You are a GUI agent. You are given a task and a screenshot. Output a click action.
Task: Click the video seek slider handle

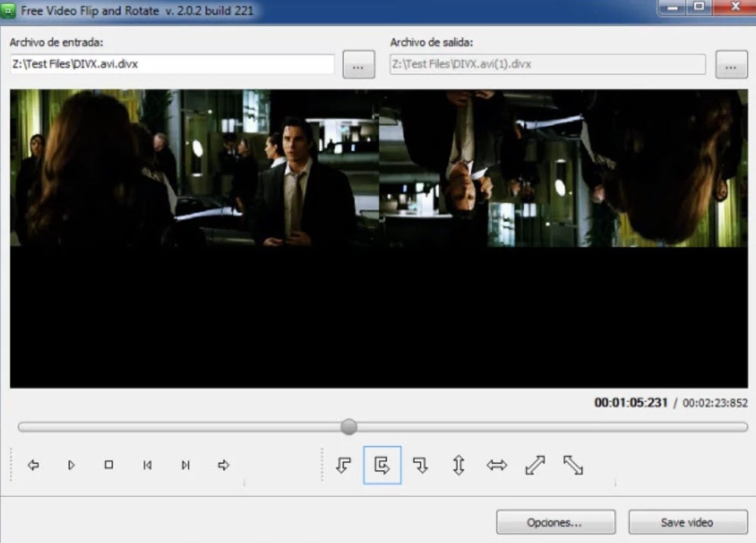pos(349,427)
